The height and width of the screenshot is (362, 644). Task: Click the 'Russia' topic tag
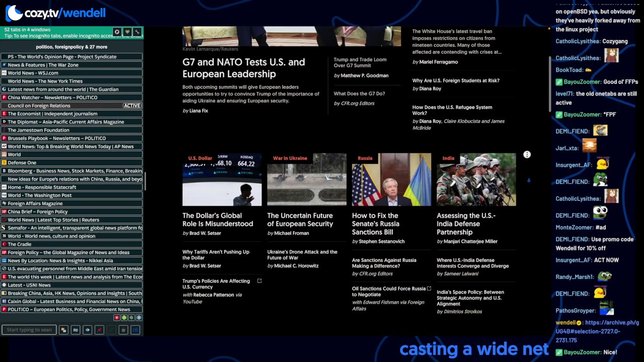pos(365,158)
